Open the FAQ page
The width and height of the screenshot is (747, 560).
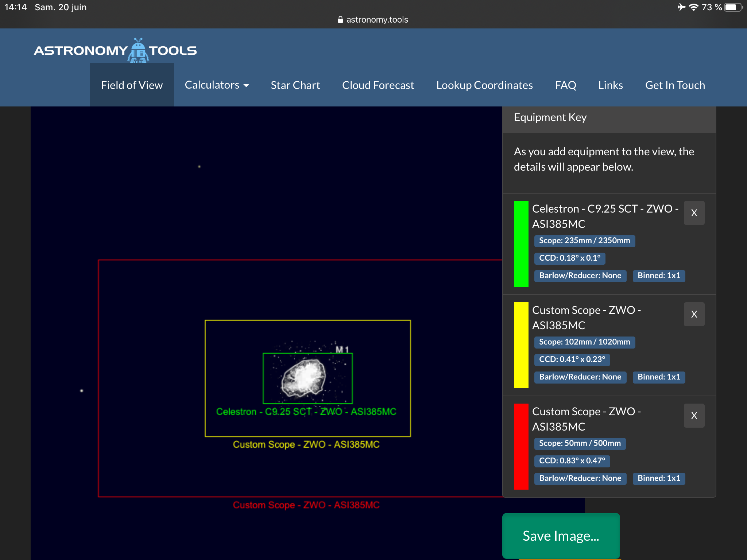566,85
